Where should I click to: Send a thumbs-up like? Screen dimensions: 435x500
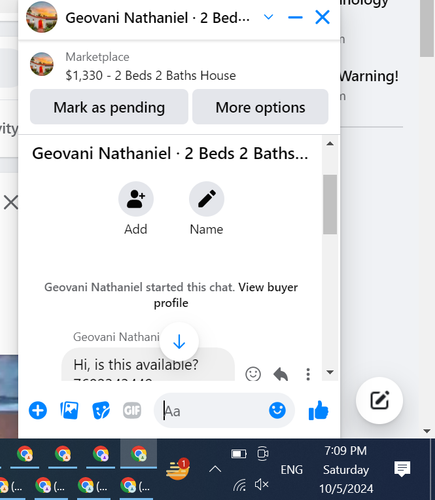click(319, 410)
